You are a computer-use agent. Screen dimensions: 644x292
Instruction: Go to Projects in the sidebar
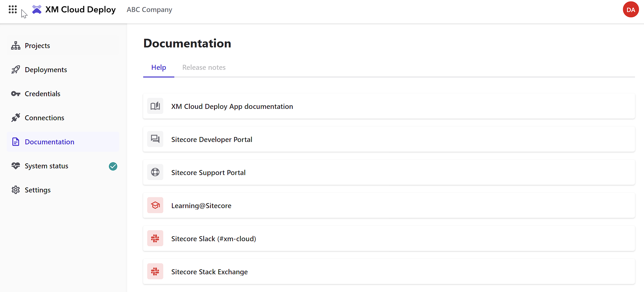click(x=63, y=46)
